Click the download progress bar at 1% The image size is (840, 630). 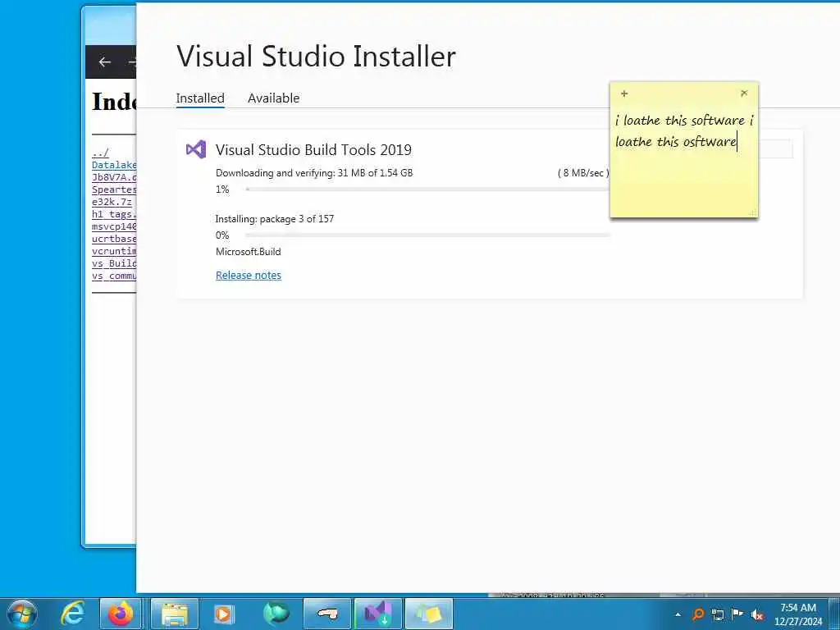click(427, 189)
